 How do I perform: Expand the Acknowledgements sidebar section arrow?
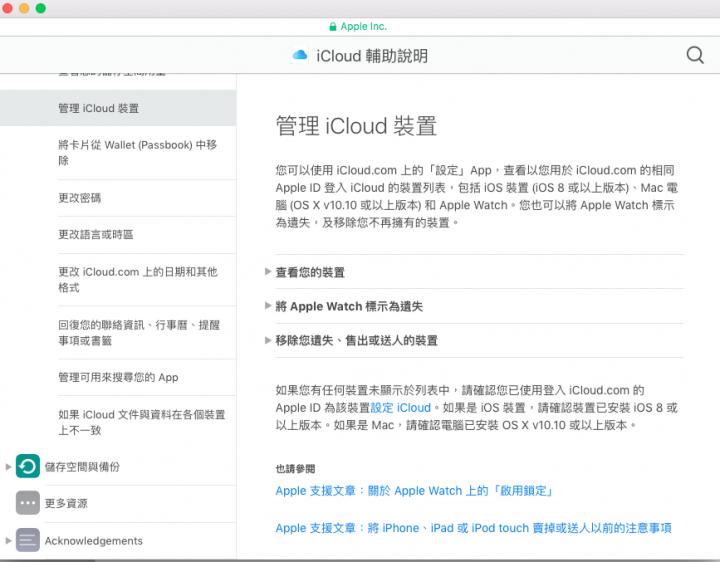coord(8,540)
